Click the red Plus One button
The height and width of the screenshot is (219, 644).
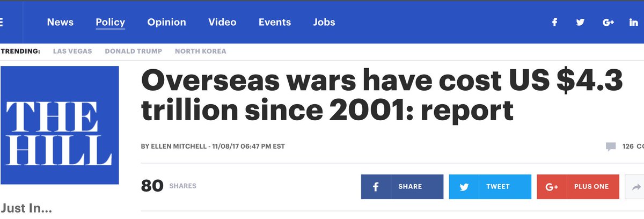578,187
